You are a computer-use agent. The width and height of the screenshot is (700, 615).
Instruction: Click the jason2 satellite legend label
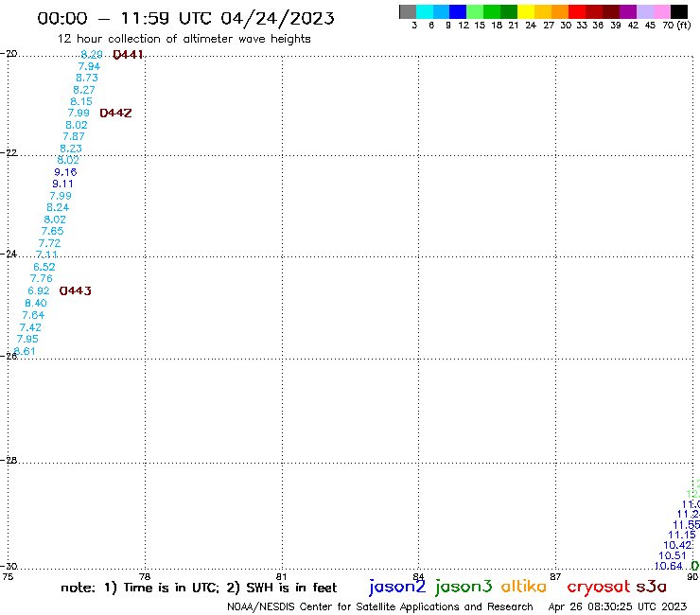[x=397, y=587]
